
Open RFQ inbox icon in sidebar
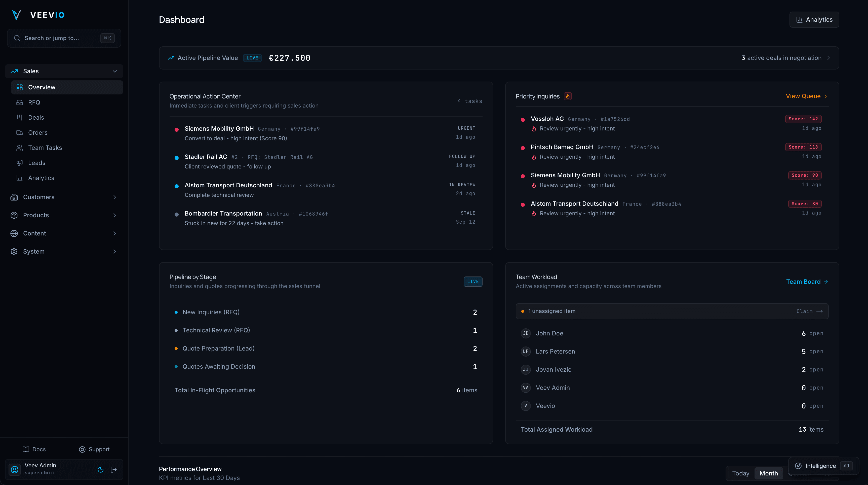[x=20, y=102]
